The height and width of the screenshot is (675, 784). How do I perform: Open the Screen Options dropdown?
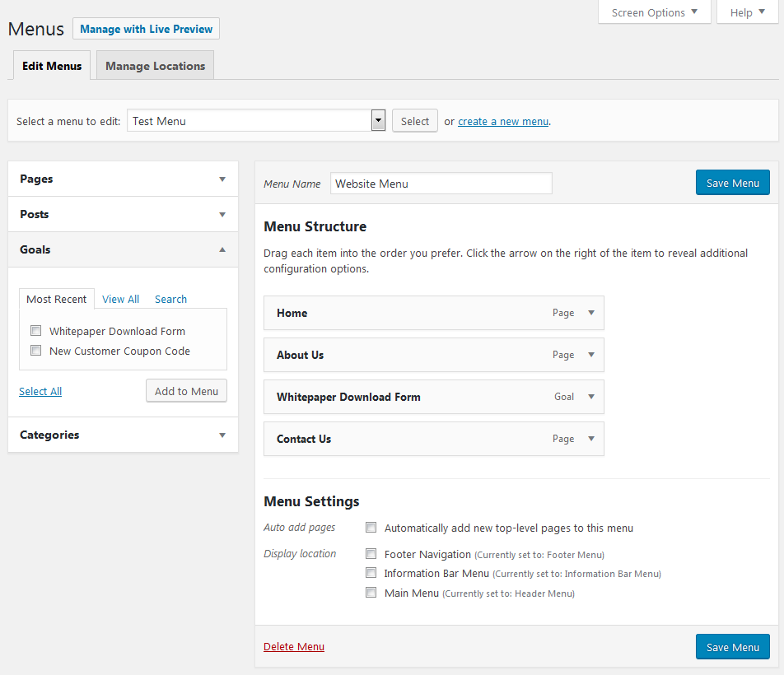coord(655,12)
